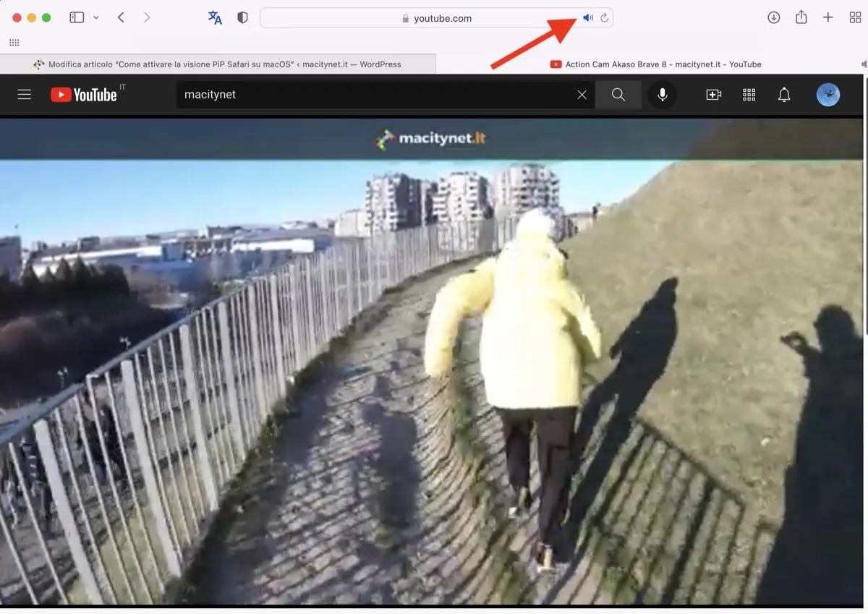Toggle the YouTube guide with the hamburger menu
This screenshot has height=614, width=868.
24,94
